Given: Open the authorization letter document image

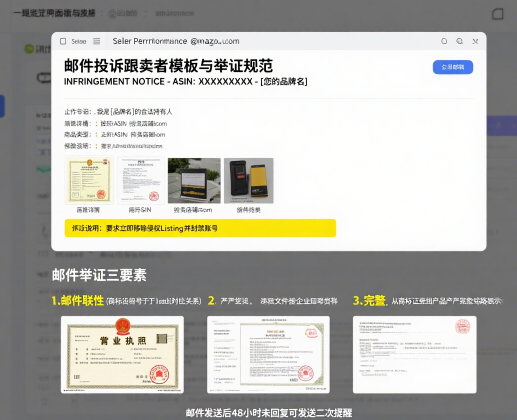Looking at the screenshot, I should [415, 354].
